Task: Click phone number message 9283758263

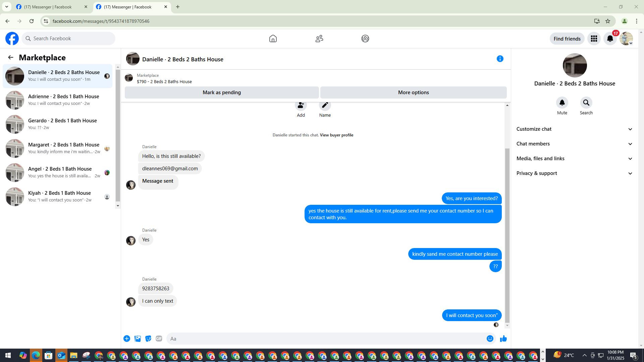Action: 156,289
